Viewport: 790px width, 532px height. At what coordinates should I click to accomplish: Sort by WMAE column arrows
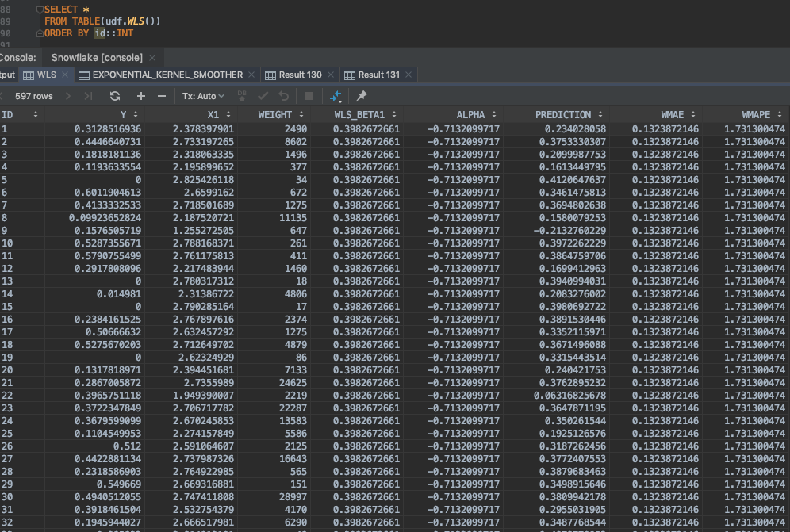pyautogui.click(x=693, y=115)
